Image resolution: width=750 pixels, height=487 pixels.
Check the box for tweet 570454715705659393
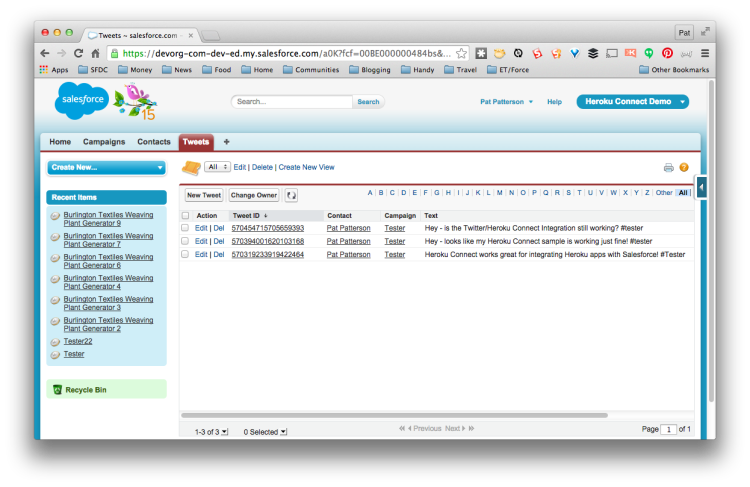185,228
